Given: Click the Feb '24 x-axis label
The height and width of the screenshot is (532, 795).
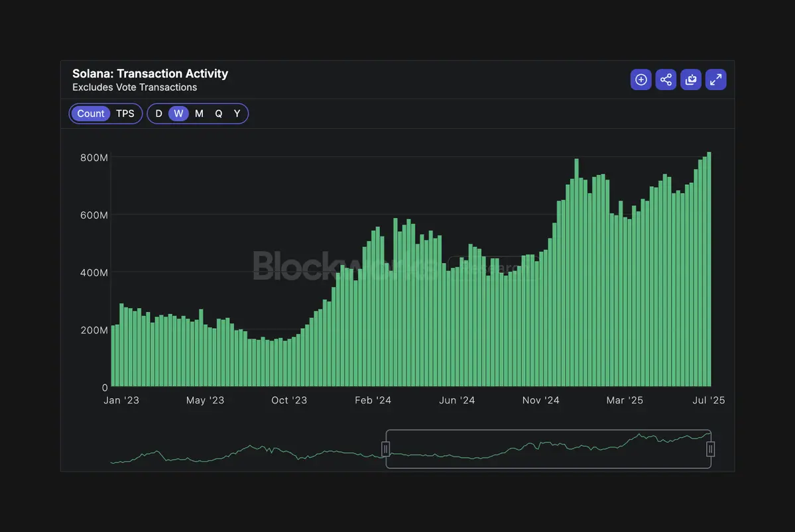Looking at the screenshot, I should coord(373,400).
